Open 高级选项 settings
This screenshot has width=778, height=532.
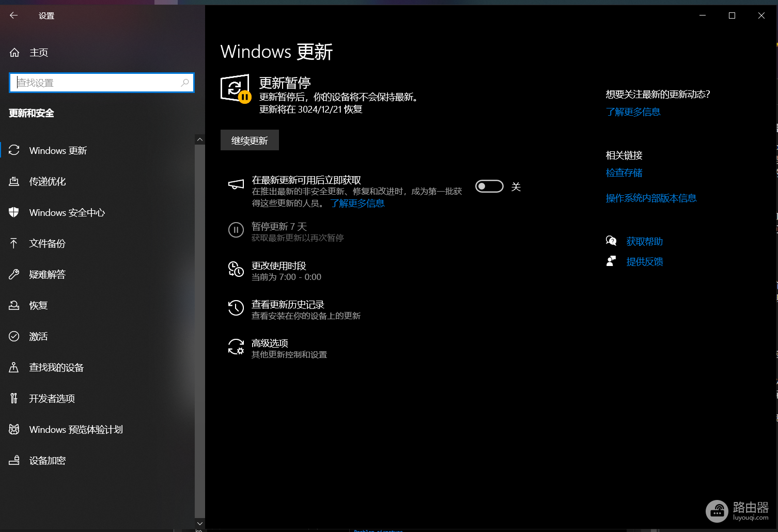click(x=278, y=348)
